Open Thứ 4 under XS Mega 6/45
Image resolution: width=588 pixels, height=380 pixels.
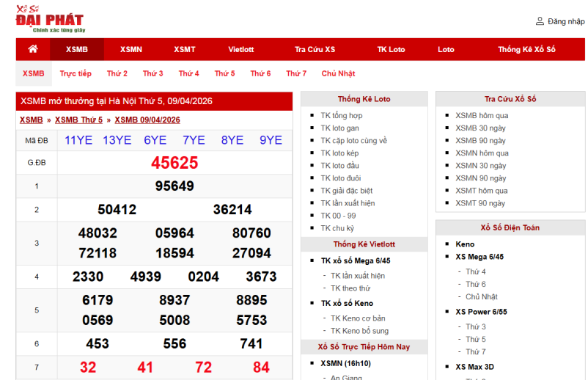(476, 271)
